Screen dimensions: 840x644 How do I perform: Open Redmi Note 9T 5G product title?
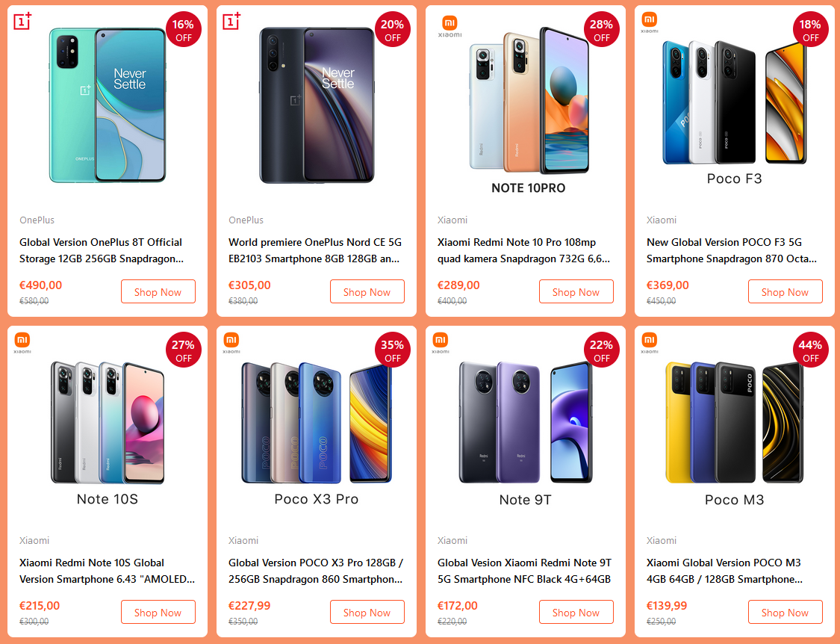click(524, 571)
